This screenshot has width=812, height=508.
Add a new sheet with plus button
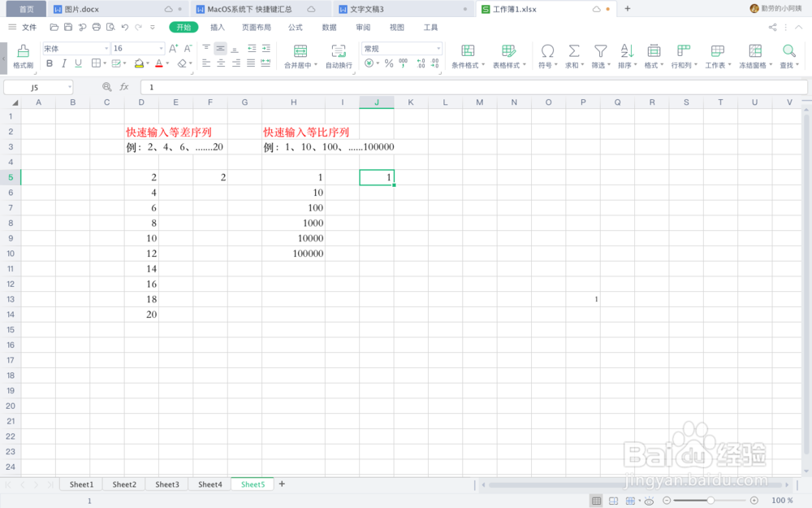click(282, 484)
